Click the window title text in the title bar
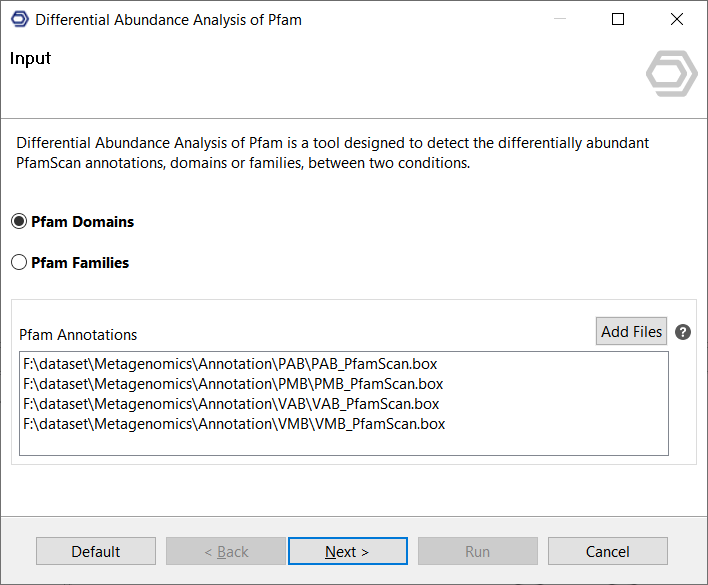Screen dimensions: 708x585 [168, 19]
